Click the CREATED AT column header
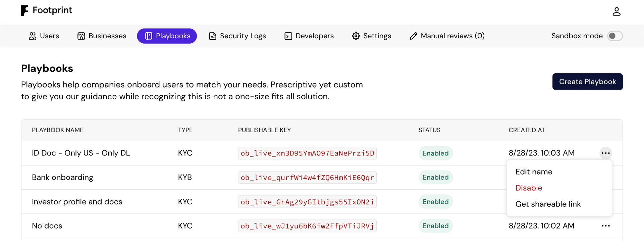Image resolution: width=644 pixels, height=241 pixels. 527,130
